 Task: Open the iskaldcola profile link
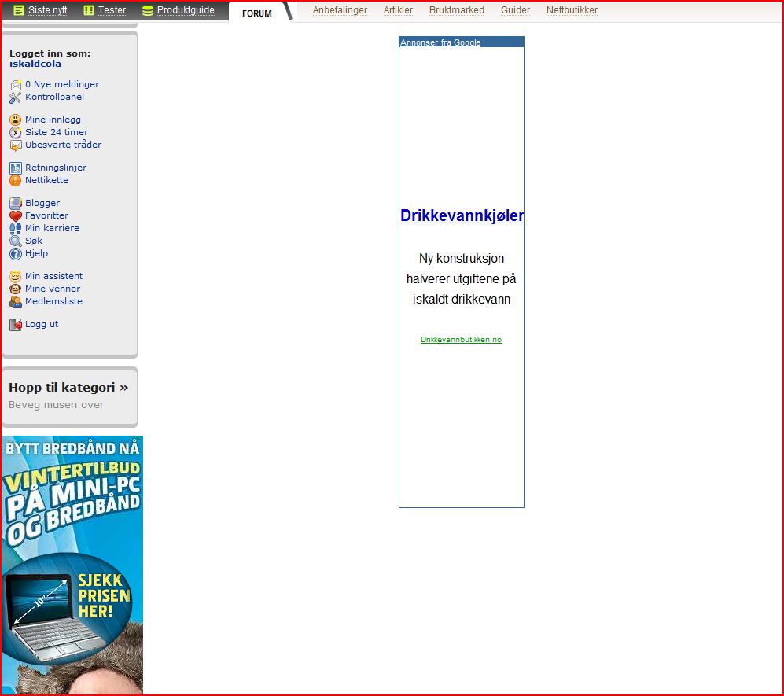point(35,64)
